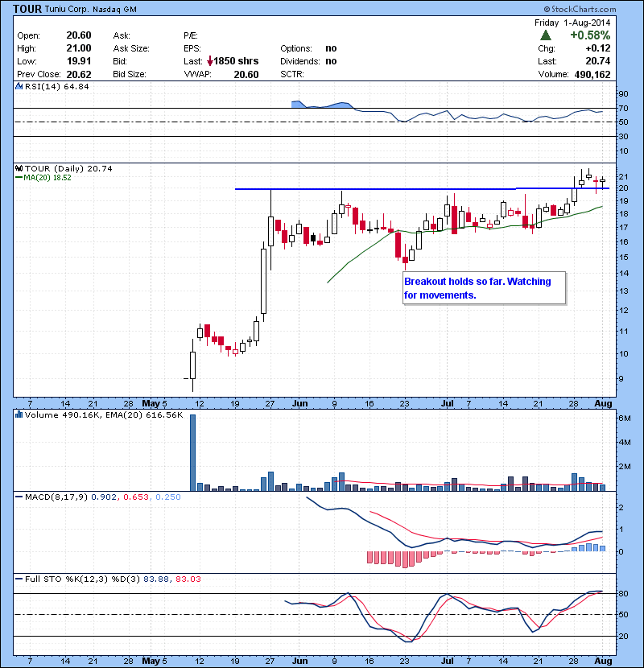Select the TOUR ticker symbol in the header
The image size is (644, 668).
click(27, 9)
